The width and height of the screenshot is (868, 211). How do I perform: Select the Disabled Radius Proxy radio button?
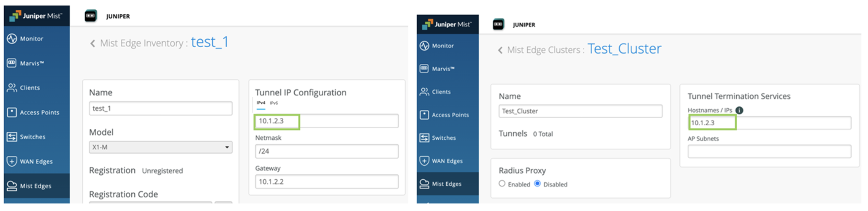(x=537, y=184)
